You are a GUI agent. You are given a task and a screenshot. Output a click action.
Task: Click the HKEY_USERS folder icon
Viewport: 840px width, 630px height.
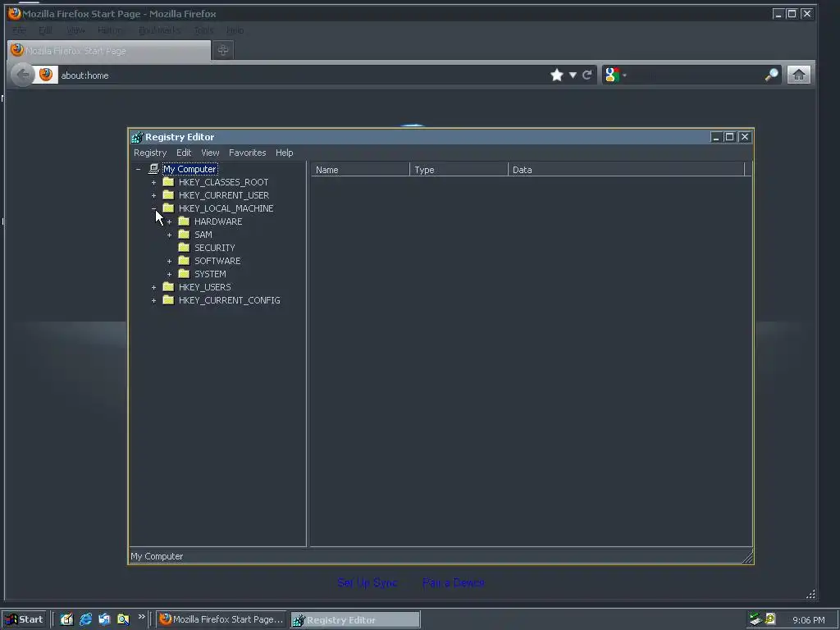click(168, 286)
